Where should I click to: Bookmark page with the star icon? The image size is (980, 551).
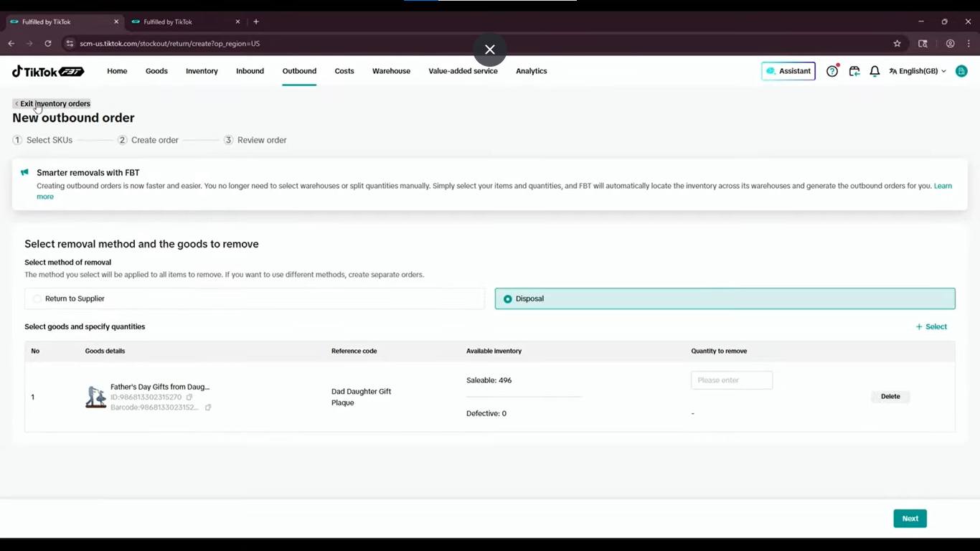pos(897,43)
